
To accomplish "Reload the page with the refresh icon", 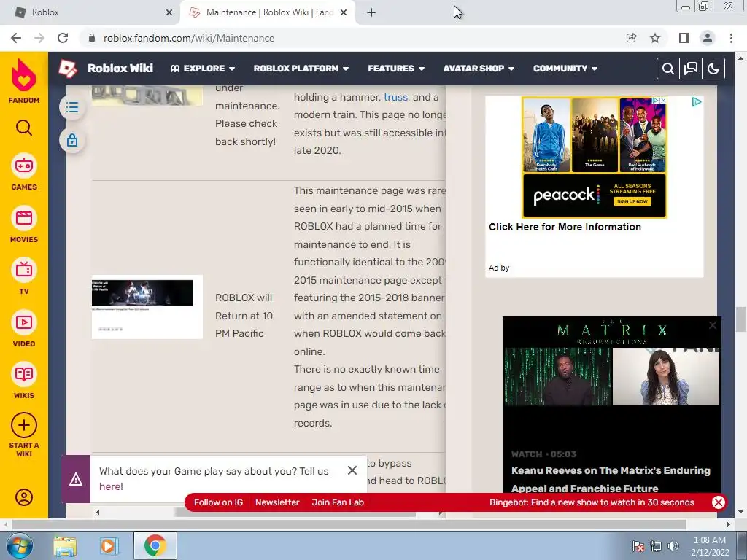I will (63, 38).
